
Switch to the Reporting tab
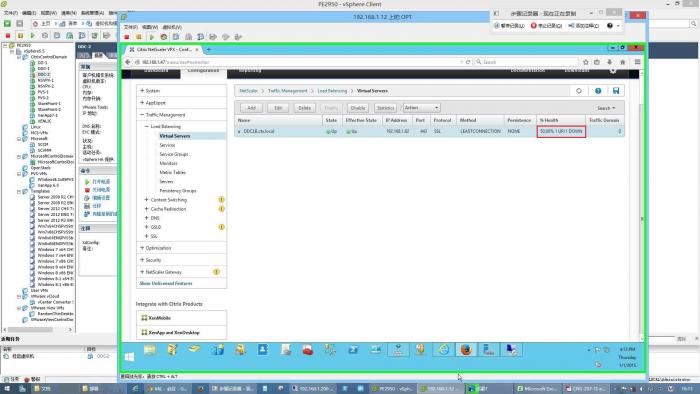pos(250,71)
